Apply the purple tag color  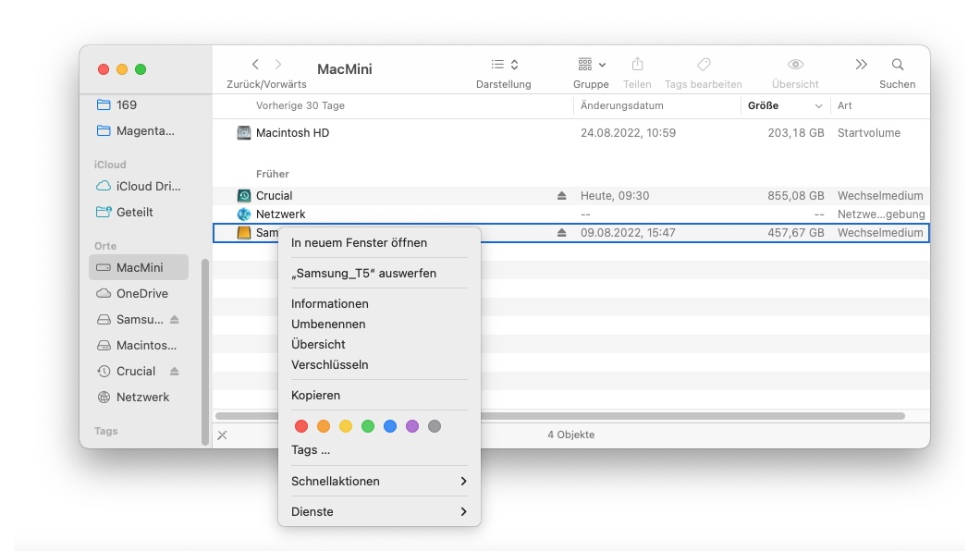411,426
